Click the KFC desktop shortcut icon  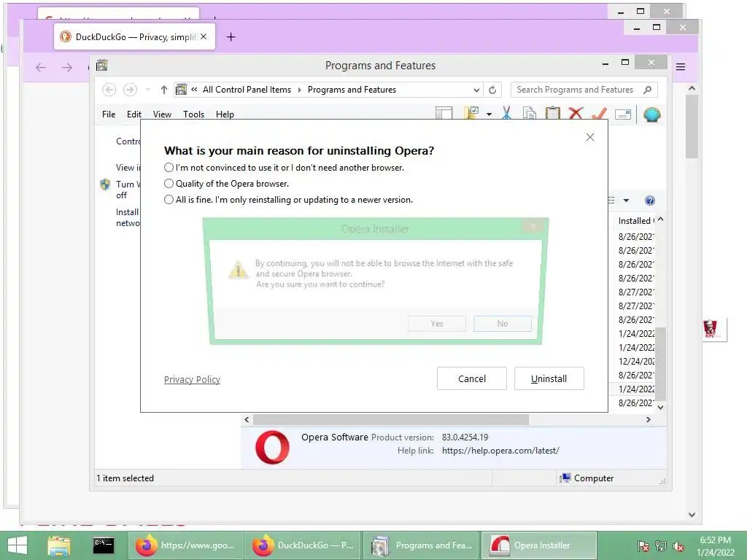tap(710, 329)
